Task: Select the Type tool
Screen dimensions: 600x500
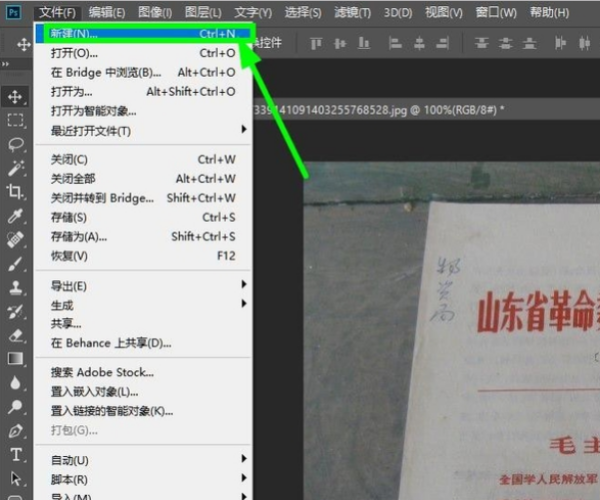Action: click(x=15, y=454)
